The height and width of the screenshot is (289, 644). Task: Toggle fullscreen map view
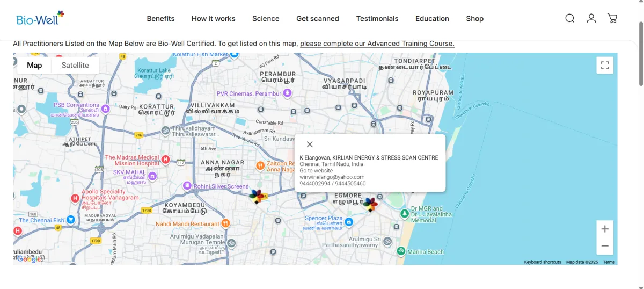tap(605, 66)
